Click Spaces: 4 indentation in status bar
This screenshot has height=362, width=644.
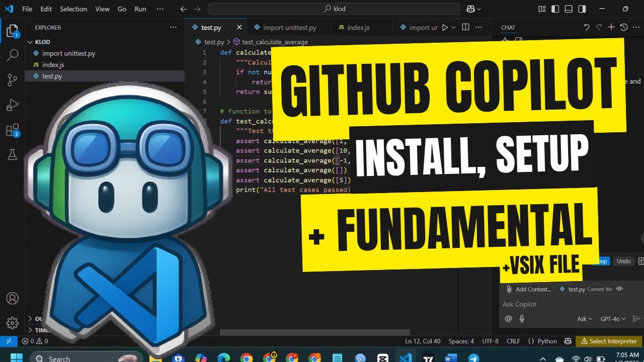tap(461, 341)
